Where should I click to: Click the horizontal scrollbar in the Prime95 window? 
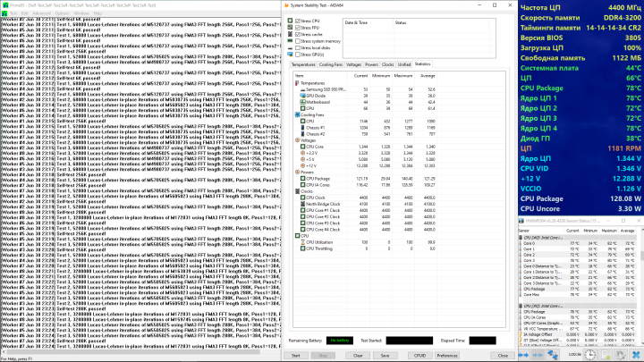[x=133, y=352]
